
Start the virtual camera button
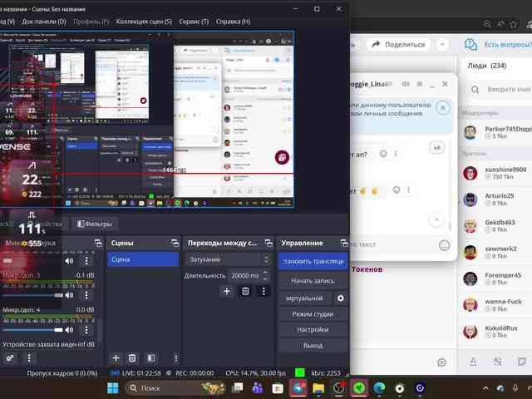(x=305, y=298)
